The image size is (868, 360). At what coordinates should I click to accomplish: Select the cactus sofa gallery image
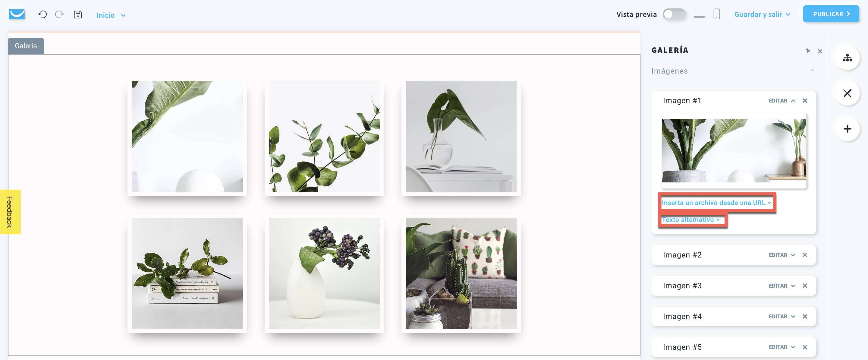pyautogui.click(x=461, y=273)
